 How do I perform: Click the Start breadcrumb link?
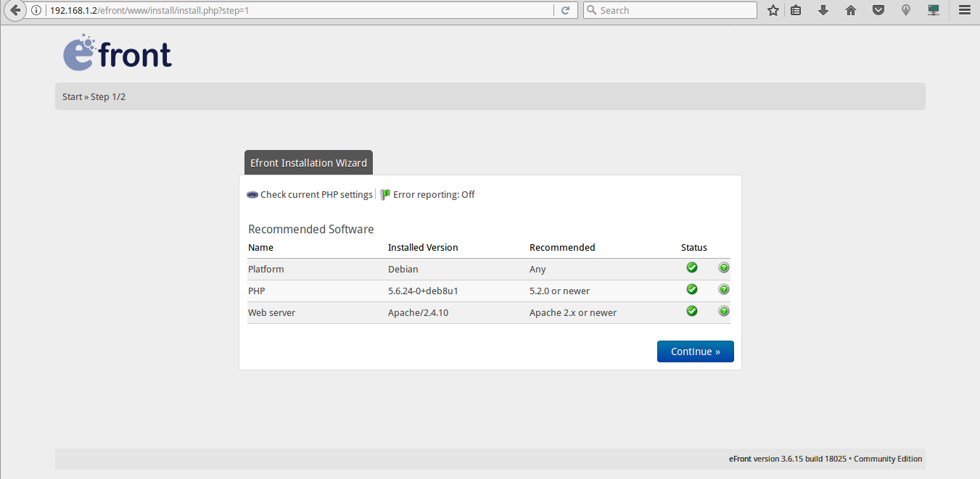point(72,96)
